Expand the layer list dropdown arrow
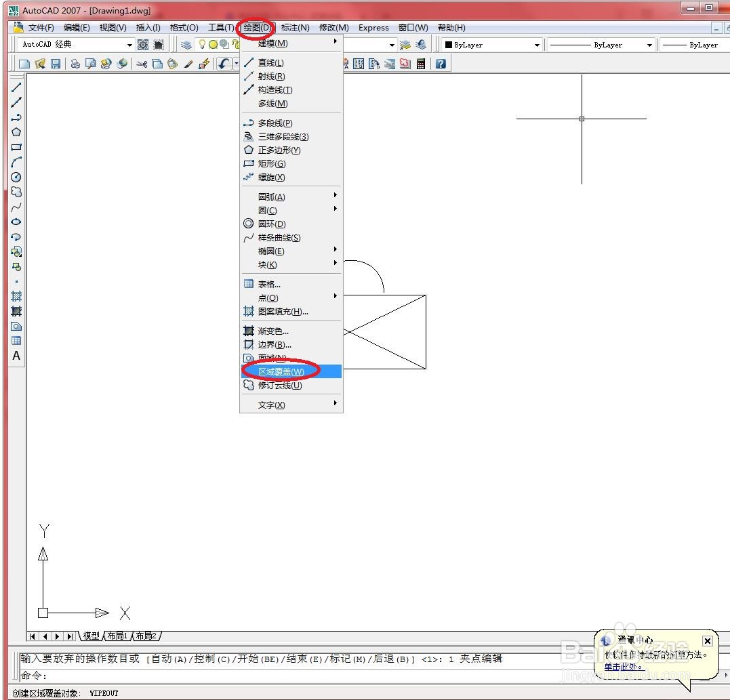The width and height of the screenshot is (730, 700). click(x=392, y=45)
